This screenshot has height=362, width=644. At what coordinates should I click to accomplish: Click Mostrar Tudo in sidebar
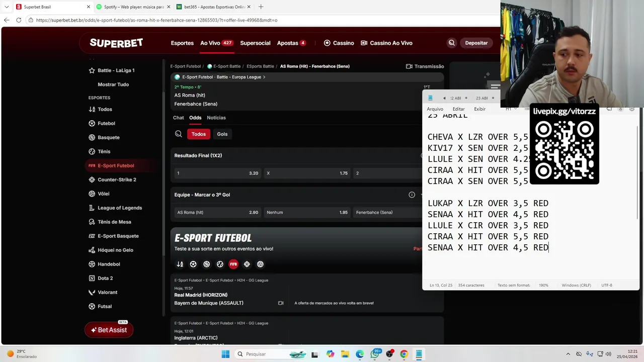(x=113, y=84)
